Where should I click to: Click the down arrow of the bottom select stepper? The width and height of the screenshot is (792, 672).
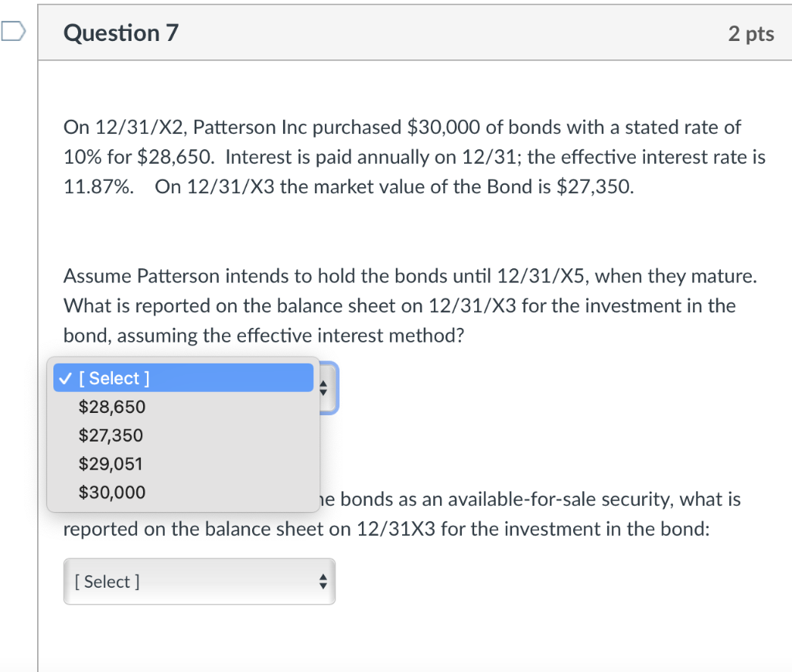coord(323,585)
